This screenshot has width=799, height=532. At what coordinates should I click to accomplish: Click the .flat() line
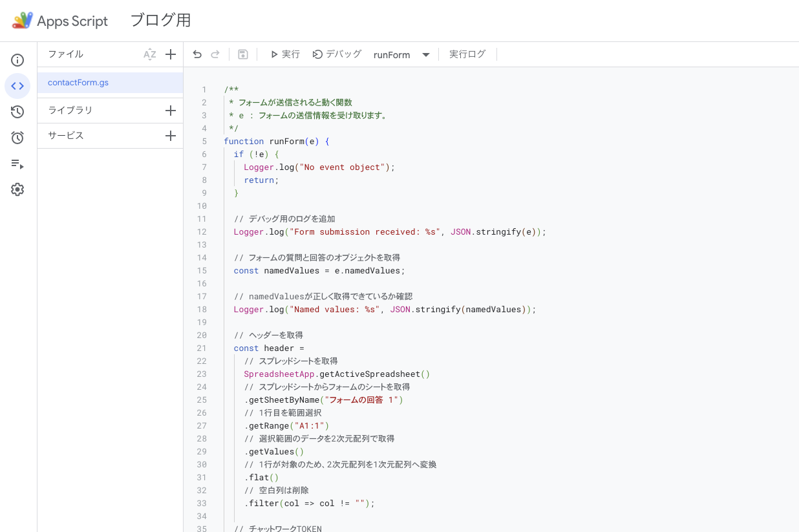pyautogui.click(x=262, y=478)
